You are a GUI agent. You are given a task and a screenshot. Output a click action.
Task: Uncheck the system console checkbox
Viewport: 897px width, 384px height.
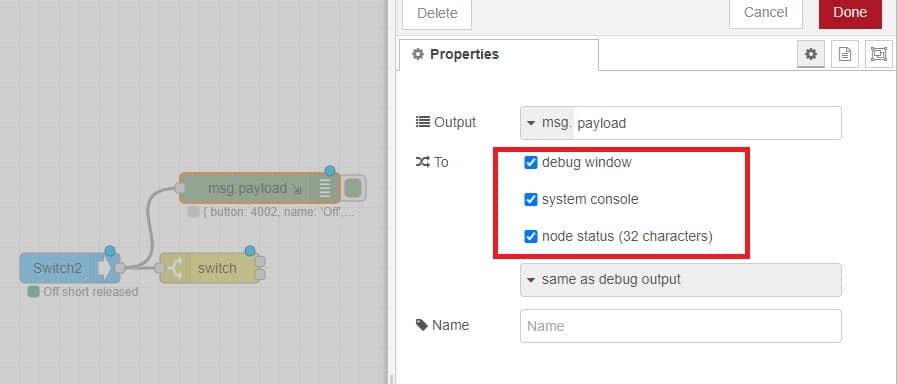click(x=531, y=200)
